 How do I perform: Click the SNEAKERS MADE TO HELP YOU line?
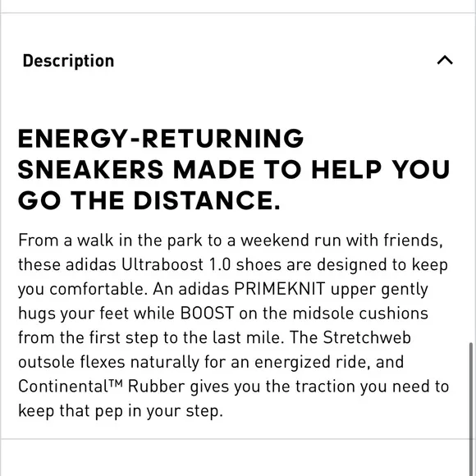[233, 169]
